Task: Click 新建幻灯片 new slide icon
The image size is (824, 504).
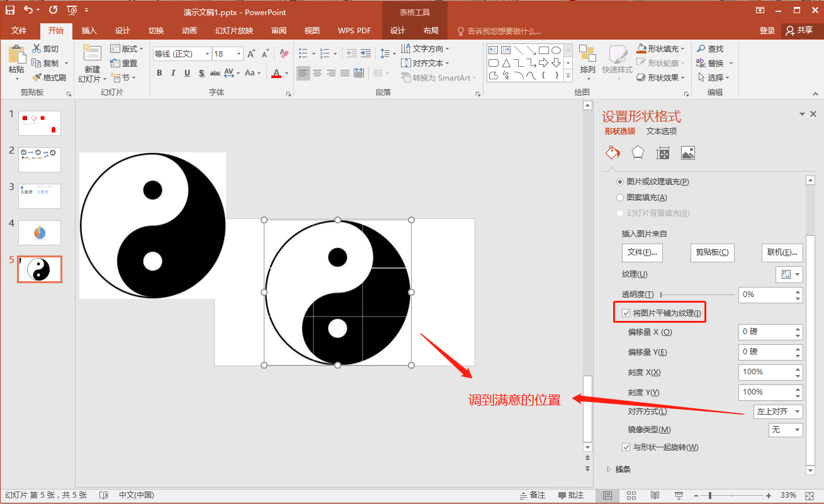Action: click(x=91, y=54)
